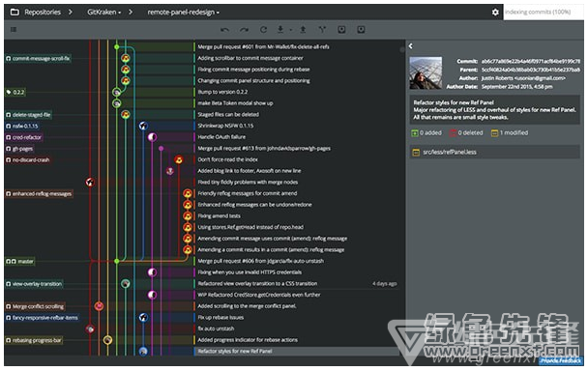The image size is (588, 371).
Task: Click the Pop stash icon in toolbar
Action: (361, 29)
